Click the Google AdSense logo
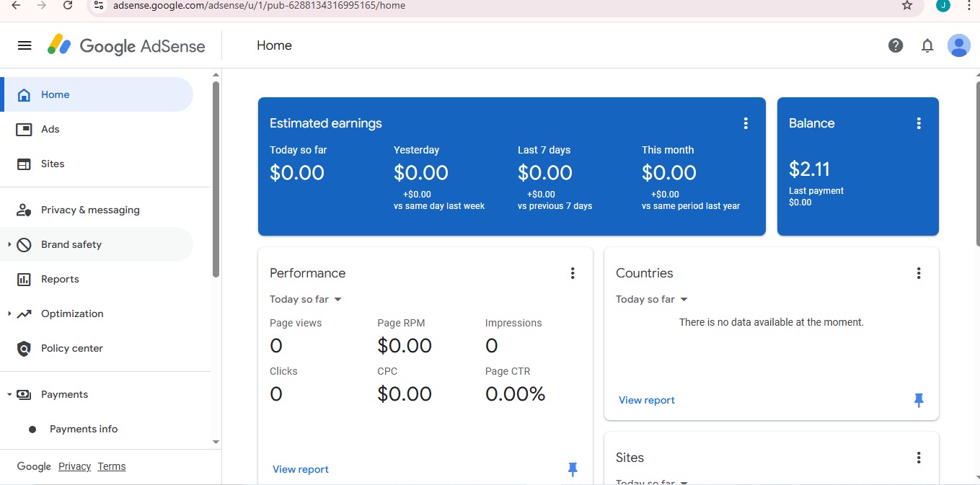 coord(126,45)
